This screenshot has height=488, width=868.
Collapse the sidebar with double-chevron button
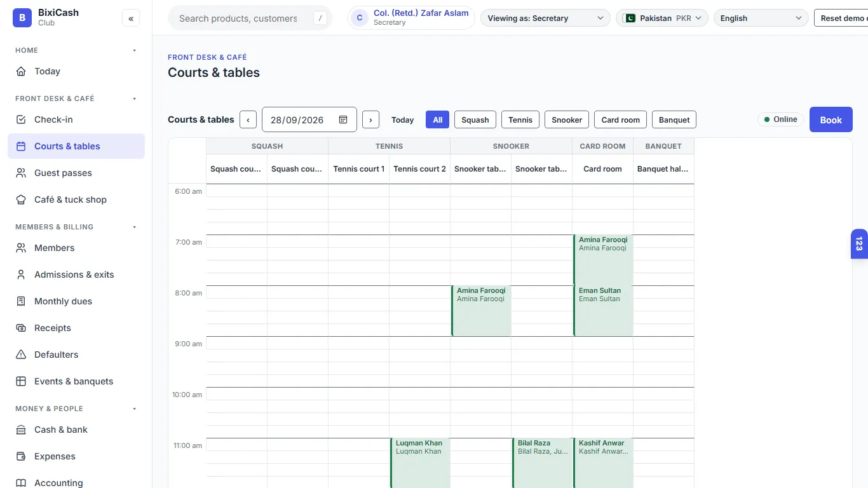pyautogui.click(x=131, y=18)
